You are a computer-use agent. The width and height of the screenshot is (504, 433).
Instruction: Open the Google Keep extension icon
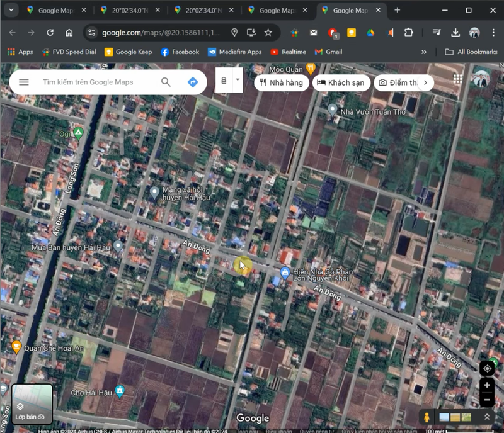click(352, 33)
